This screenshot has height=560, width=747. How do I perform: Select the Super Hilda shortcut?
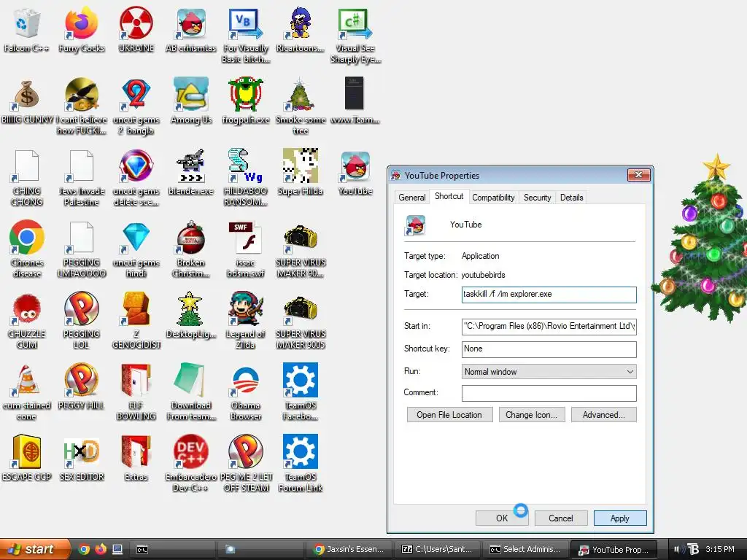point(300,166)
